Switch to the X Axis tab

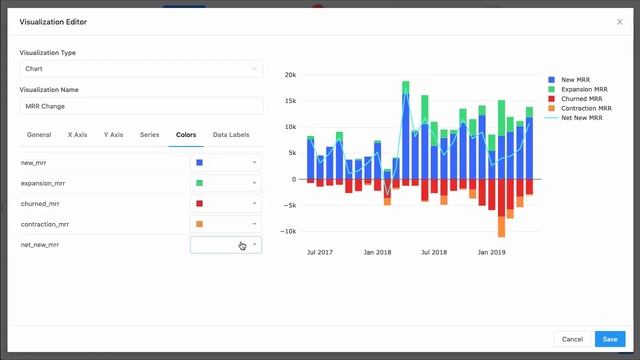tap(77, 135)
